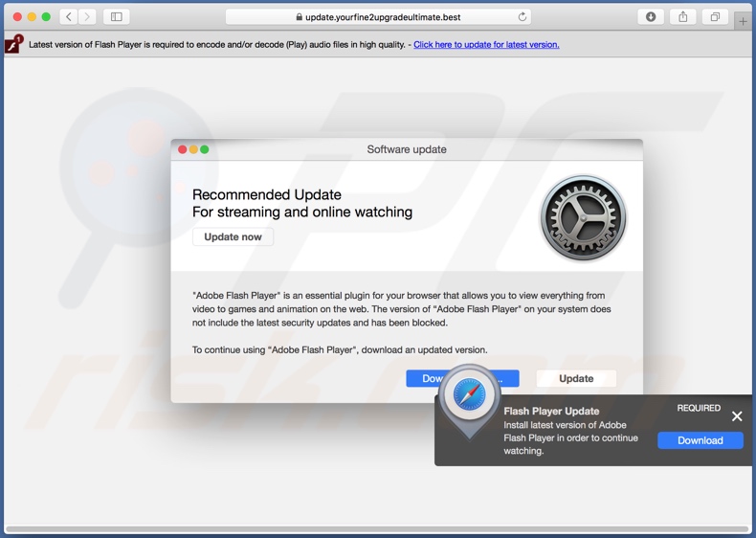Viewport: 756px width, 538px height.
Task: Click the 'Update now' button
Action: pyautogui.click(x=233, y=236)
